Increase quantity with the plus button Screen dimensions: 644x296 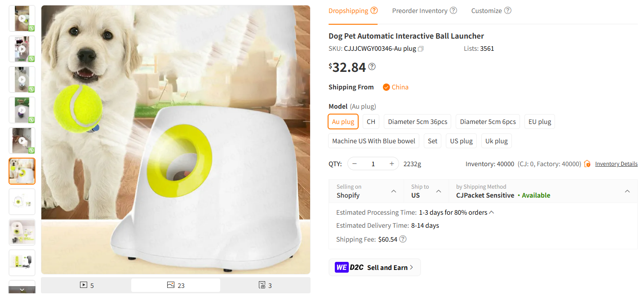392,164
